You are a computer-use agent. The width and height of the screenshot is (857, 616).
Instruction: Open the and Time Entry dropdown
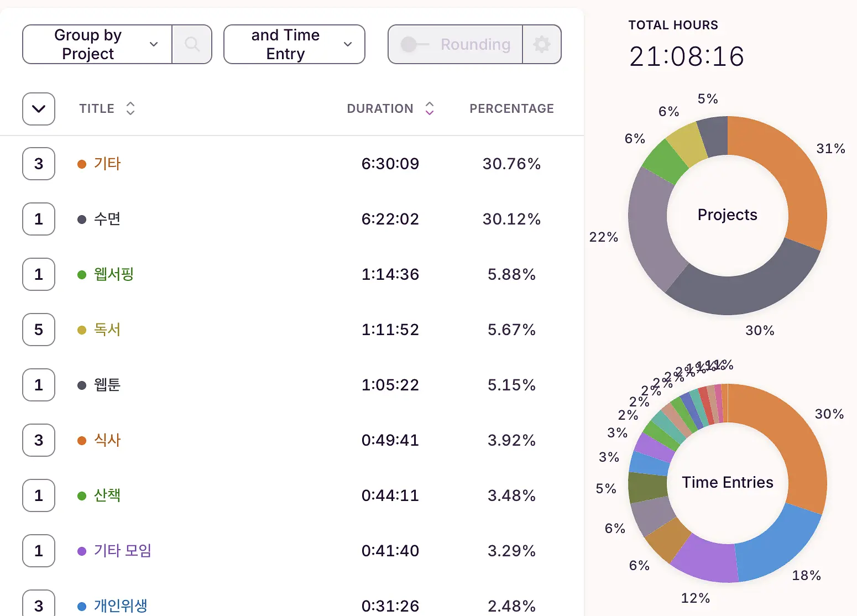[x=294, y=44]
